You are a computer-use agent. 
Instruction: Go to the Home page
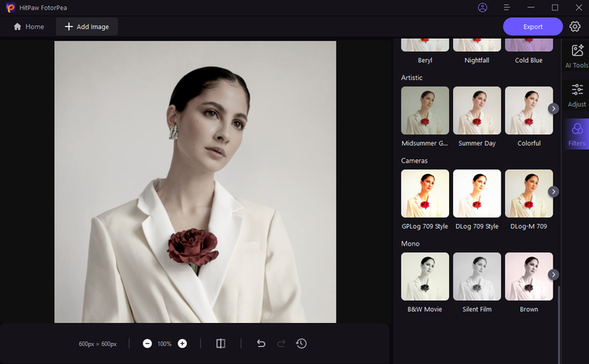point(29,27)
